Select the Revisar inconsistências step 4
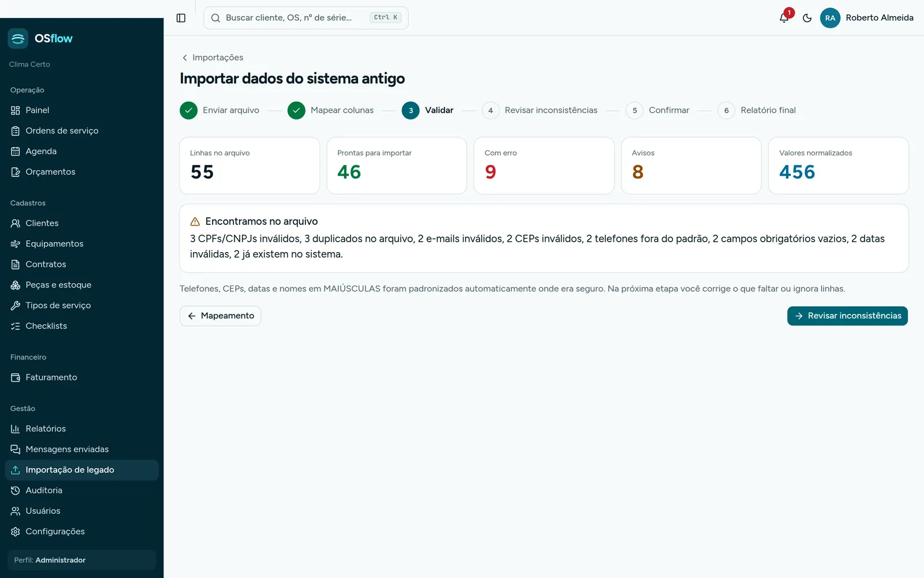924x578 pixels. 539,110
